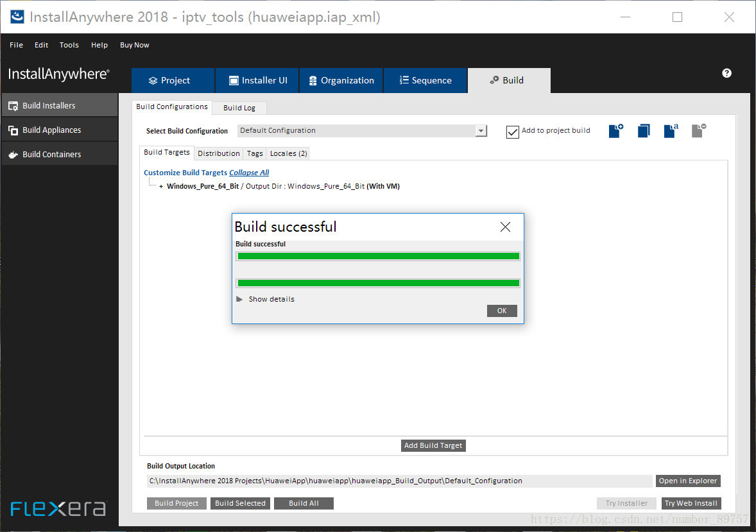Click the Build Output Location path field
This screenshot has width=756, height=532.
(x=399, y=481)
